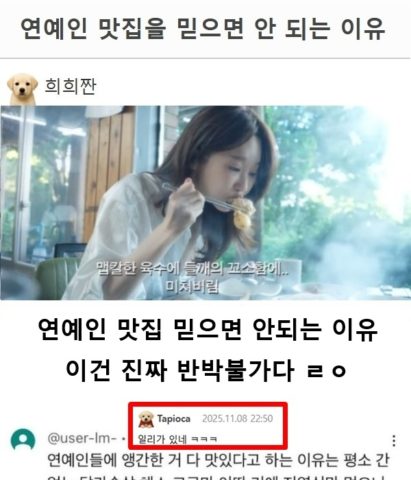Click Tapioca's small dog profile icon
The image size is (411, 480).
click(x=146, y=419)
